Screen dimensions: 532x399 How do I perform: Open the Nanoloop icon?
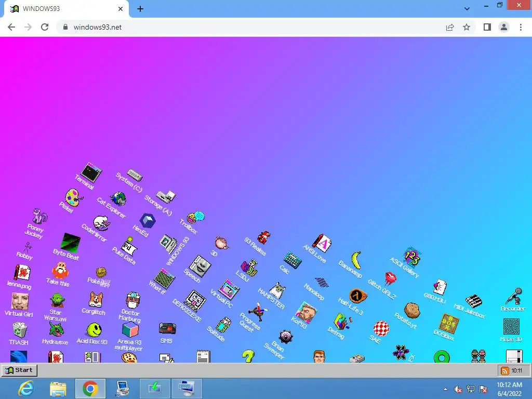pyautogui.click(x=321, y=282)
